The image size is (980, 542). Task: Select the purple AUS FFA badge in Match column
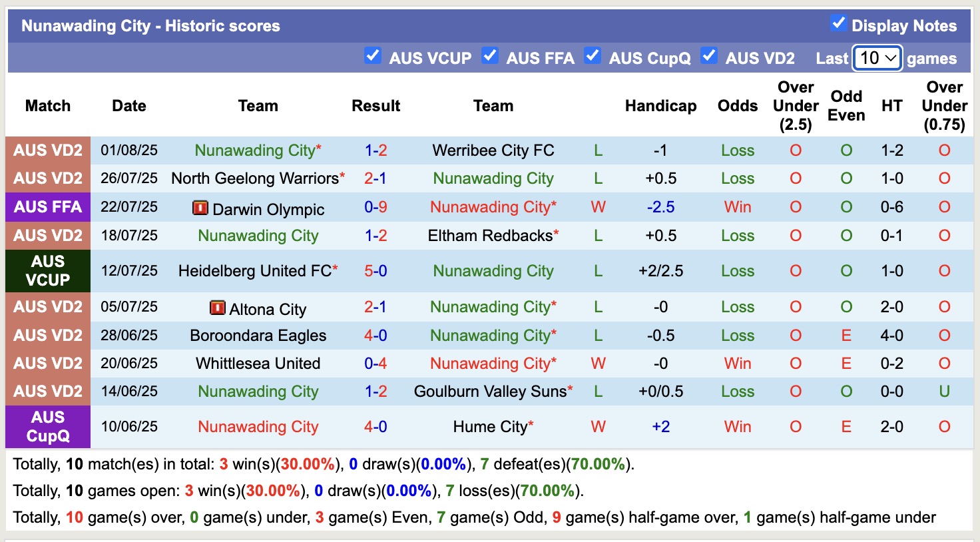pos(47,207)
